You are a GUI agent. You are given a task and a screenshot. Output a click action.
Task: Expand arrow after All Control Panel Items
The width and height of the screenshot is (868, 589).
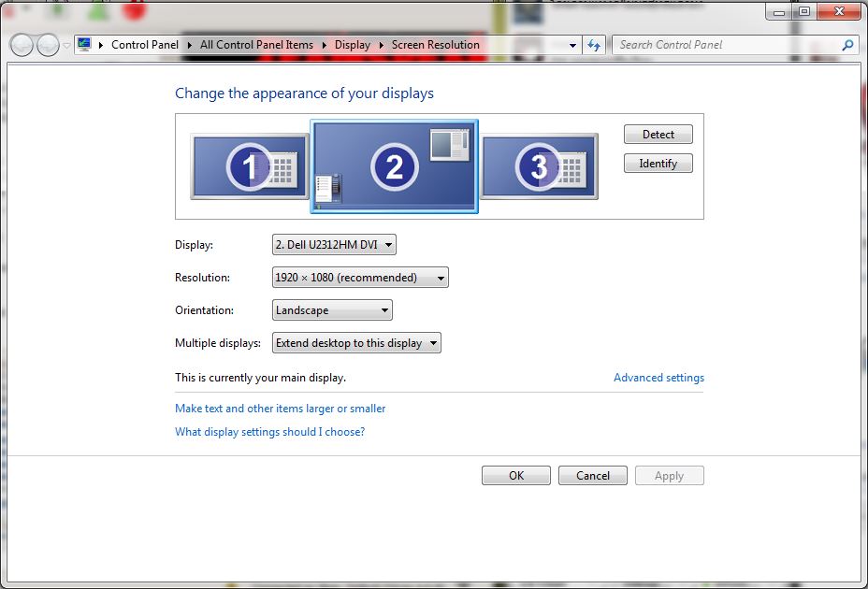pos(325,45)
